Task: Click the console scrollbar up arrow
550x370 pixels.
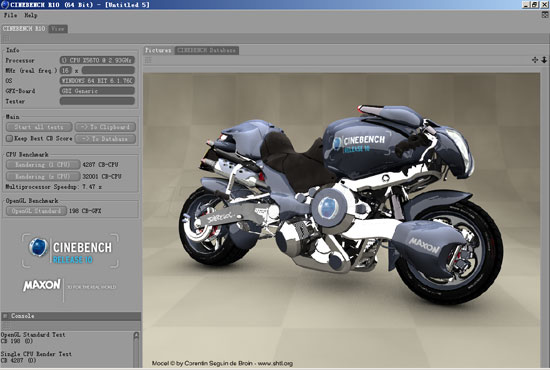Action: [136, 335]
